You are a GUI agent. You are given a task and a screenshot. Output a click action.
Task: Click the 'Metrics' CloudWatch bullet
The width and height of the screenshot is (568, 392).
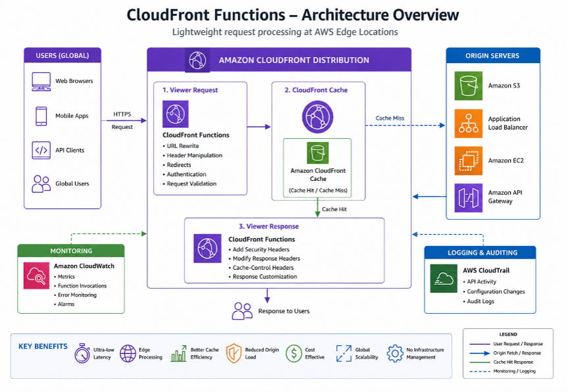65,276
